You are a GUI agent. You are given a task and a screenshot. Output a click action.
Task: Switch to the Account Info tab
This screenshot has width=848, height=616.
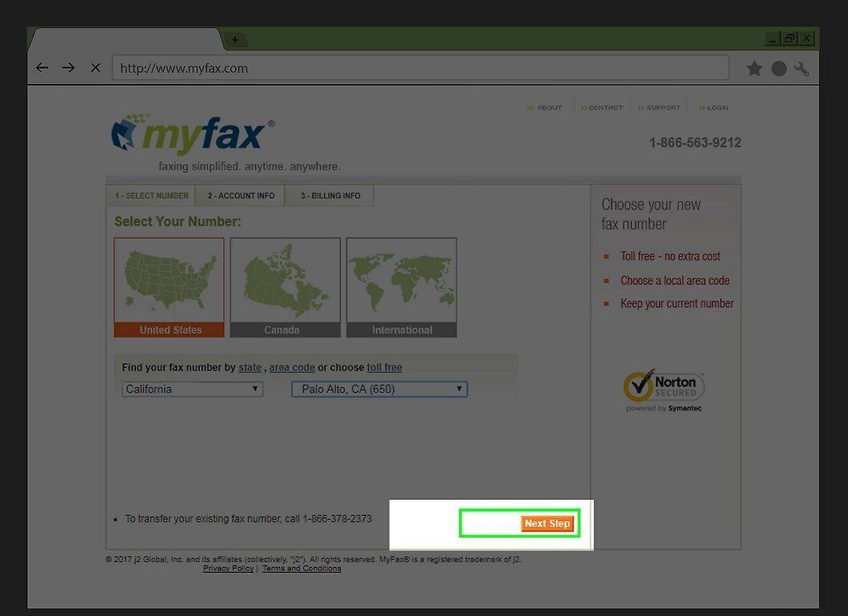pyautogui.click(x=242, y=196)
